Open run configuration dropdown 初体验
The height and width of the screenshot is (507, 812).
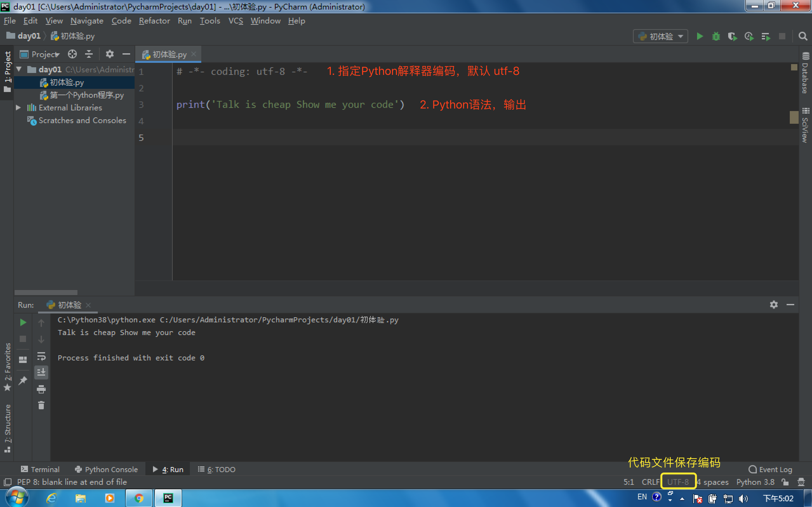point(660,36)
